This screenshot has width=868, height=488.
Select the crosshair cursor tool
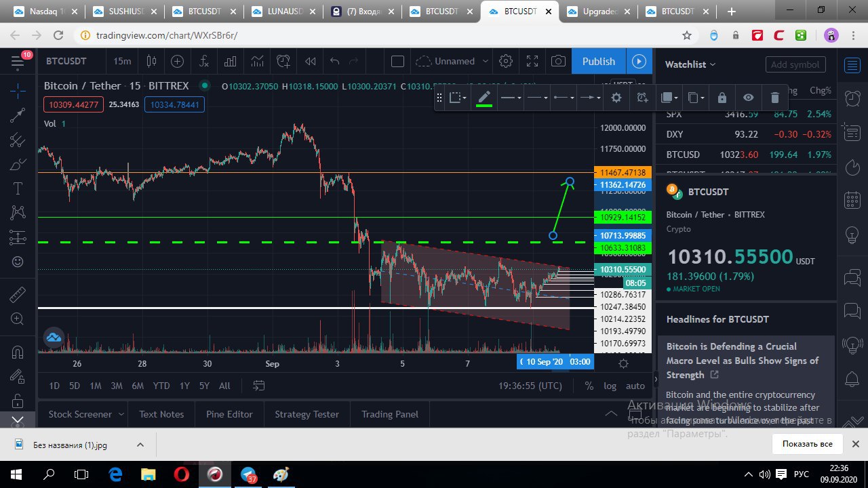pyautogui.click(x=18, y=90)
